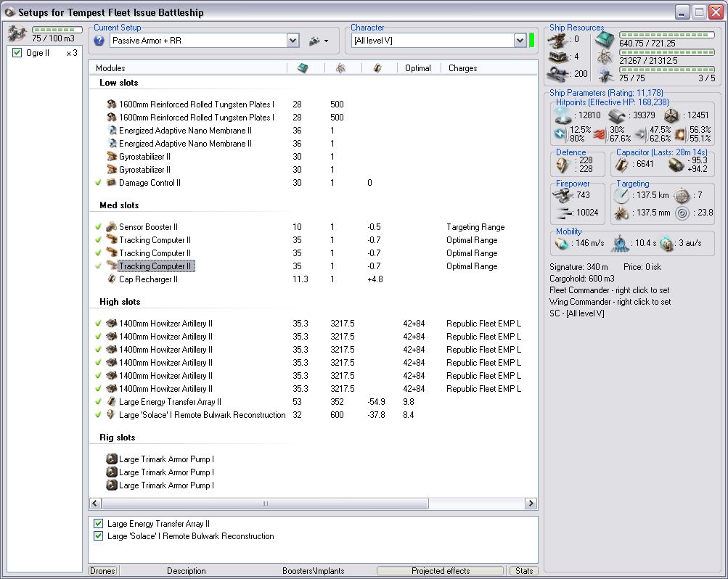Click the turret hardpoints icon in Ship Resources
Viewport: 728px width, 579px height.
557,41
